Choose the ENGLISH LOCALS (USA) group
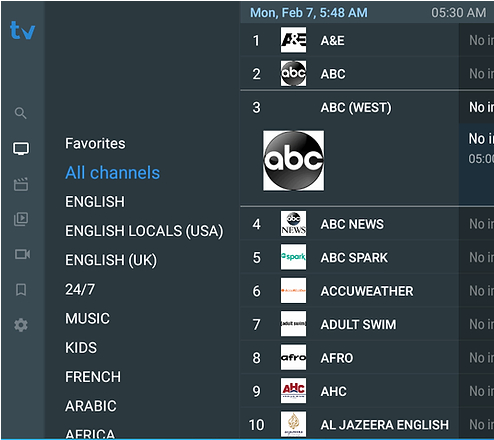The image size is (494, 440). point(144,231)
